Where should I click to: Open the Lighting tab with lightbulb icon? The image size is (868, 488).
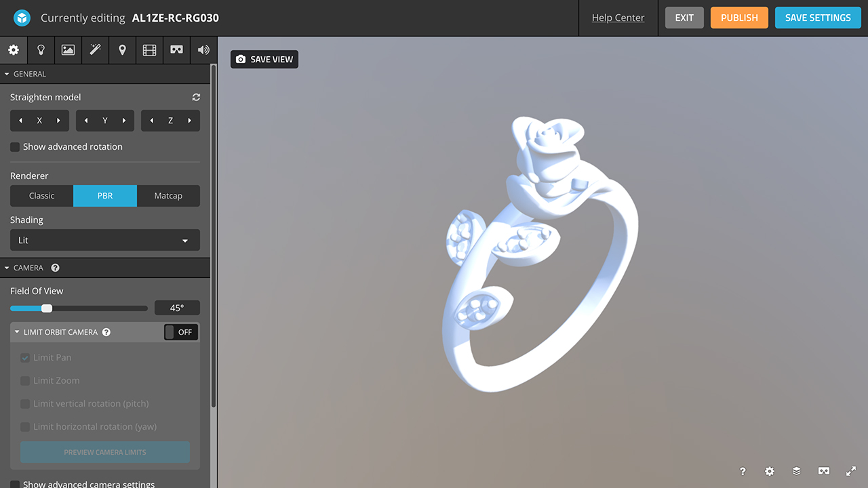tap(41, 50)
